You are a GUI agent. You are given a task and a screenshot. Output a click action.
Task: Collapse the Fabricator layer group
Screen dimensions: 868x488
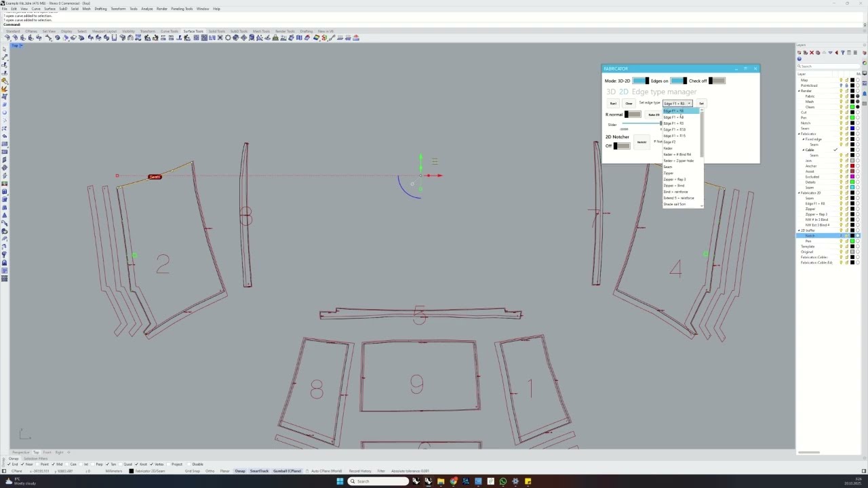pyautogui.click(x=799, y=134)
